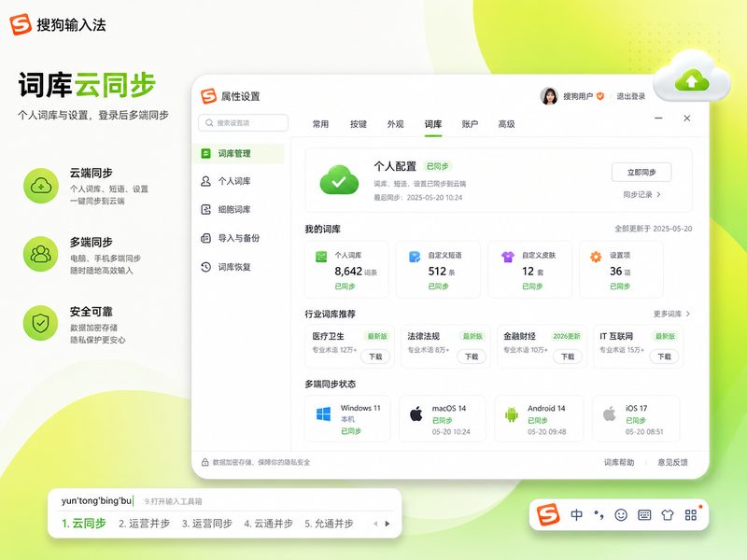Minimize the 属性设置 window

658,119
